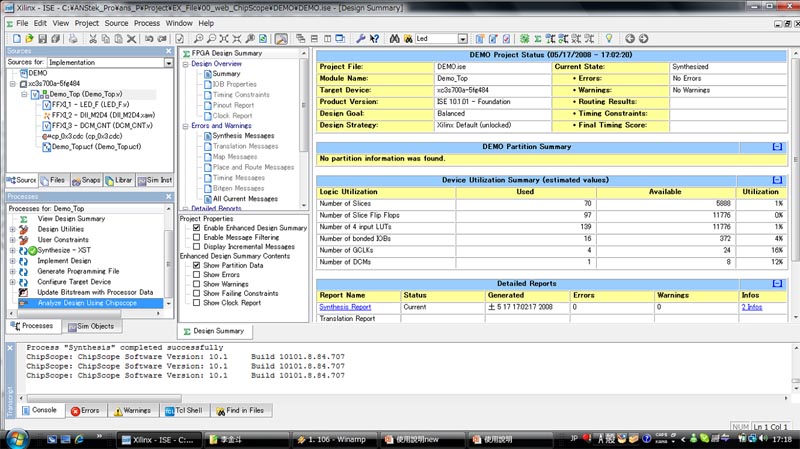
Task: Click the New file toolbar icon
Action: click(x=16, y=39)
